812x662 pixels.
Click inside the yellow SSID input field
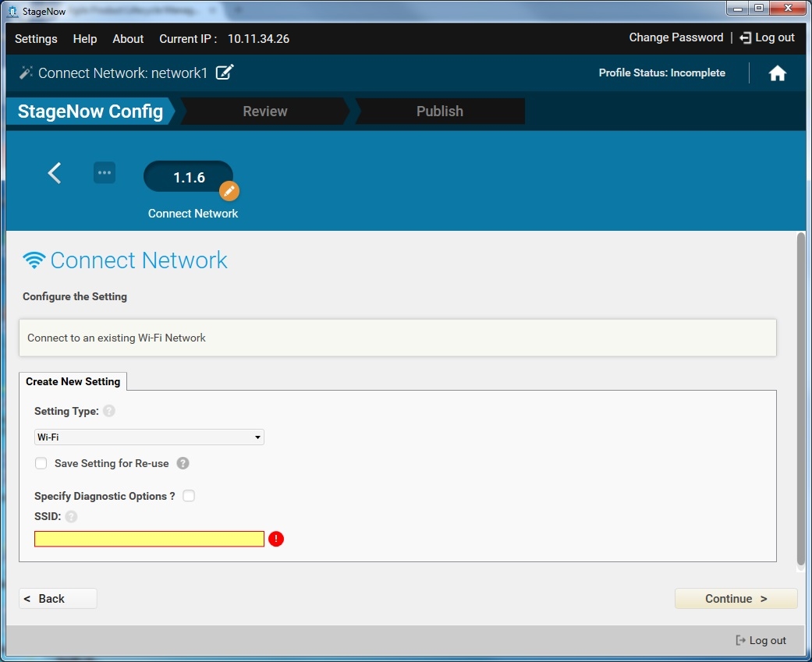pos(149,539)
